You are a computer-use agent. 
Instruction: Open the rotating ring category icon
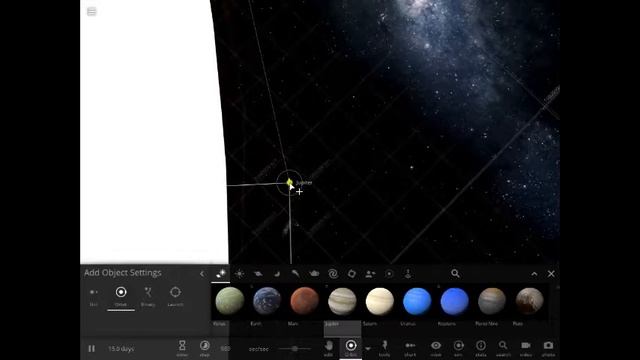351,274
